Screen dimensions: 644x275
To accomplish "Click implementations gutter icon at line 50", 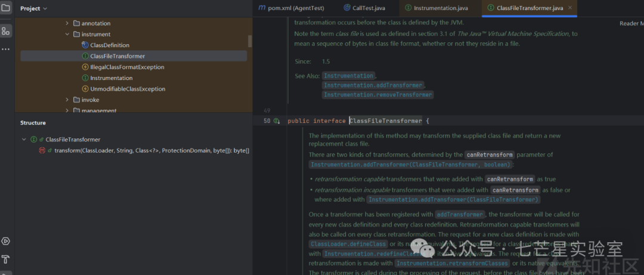I will [x=277, y=121].
